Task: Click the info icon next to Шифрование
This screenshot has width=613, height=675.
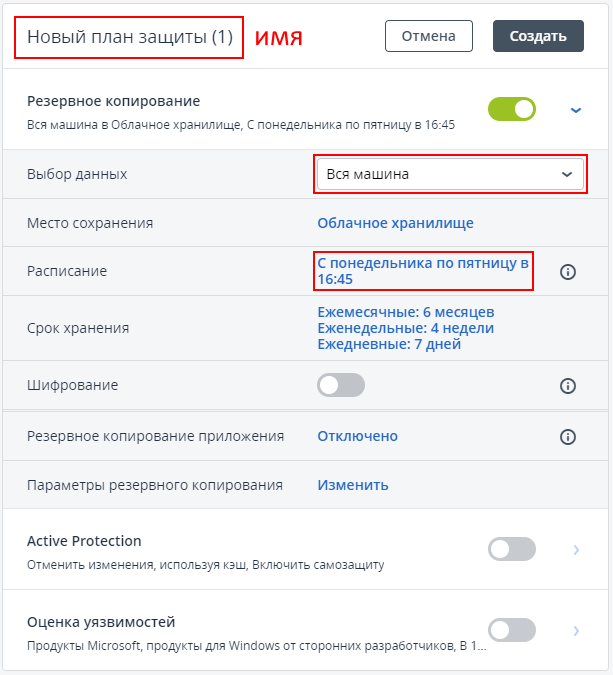Action: pyautogui.click(x=568, y=385)
